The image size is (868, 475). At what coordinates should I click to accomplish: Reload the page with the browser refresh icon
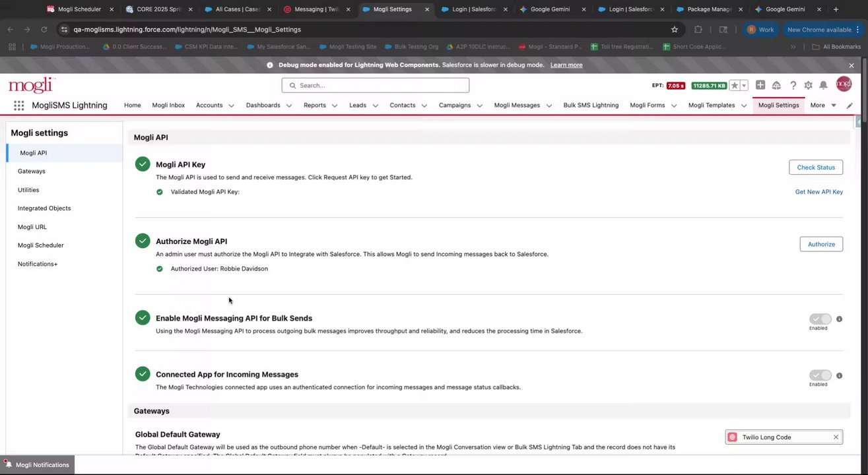tap(44, 30)
